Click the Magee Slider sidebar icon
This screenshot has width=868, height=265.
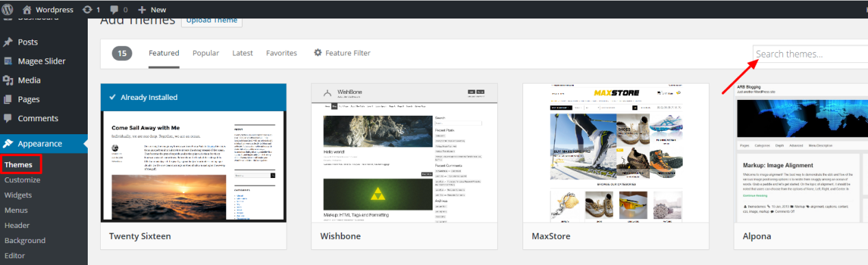(8, 61)
